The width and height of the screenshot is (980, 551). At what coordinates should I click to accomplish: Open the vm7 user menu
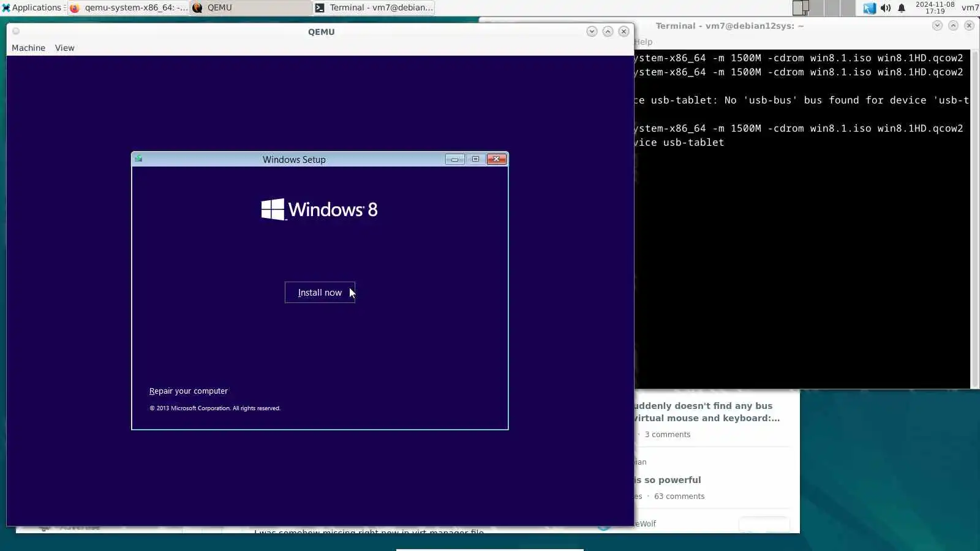970,7
